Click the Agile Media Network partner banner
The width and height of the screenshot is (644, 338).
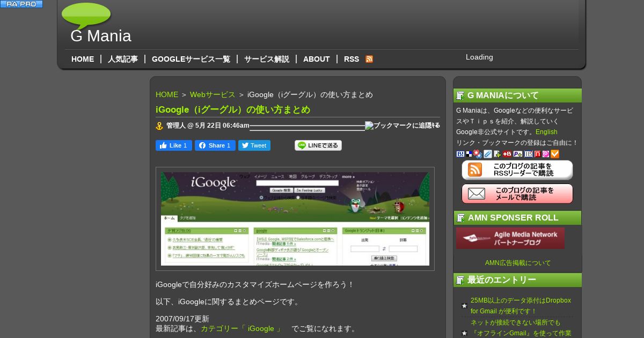[510, 238]
